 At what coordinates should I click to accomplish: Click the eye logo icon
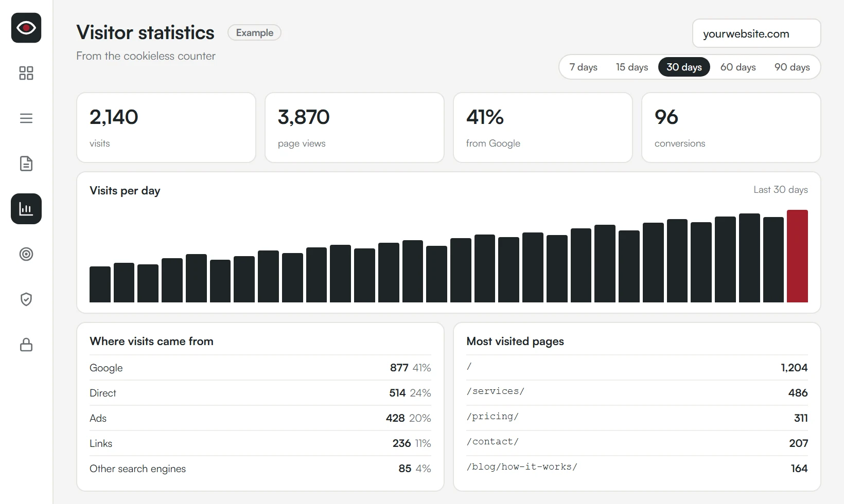[x=26, y=28]
